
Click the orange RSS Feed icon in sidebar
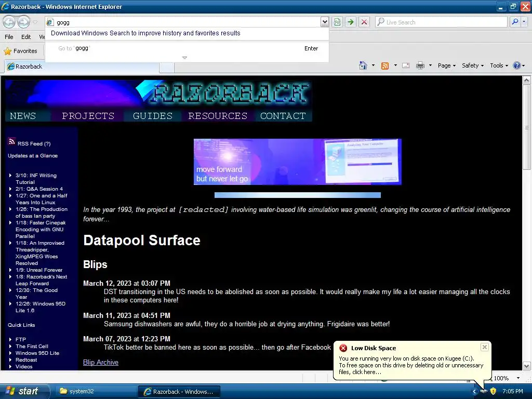click(11, 141)
